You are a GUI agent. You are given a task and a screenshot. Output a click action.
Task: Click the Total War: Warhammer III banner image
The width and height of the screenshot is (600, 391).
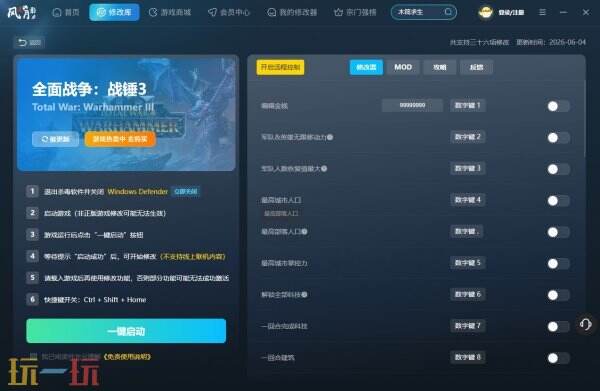click(x=126, y=113)
